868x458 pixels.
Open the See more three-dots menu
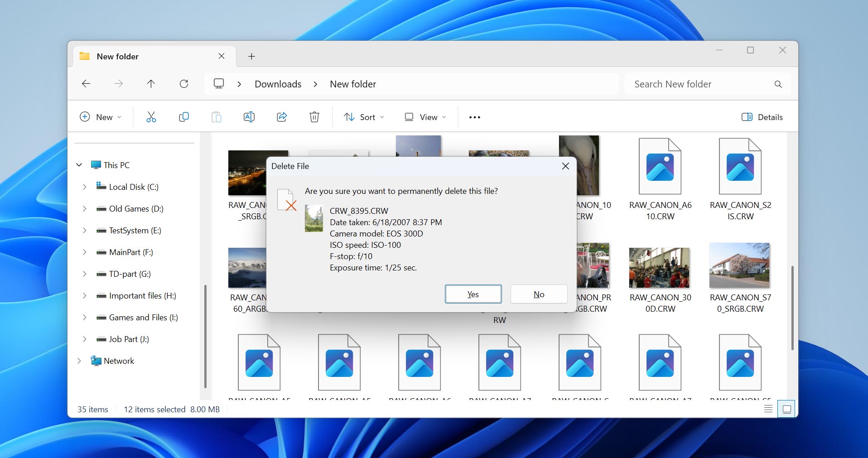pyautogui.click(x=475, y=117)
